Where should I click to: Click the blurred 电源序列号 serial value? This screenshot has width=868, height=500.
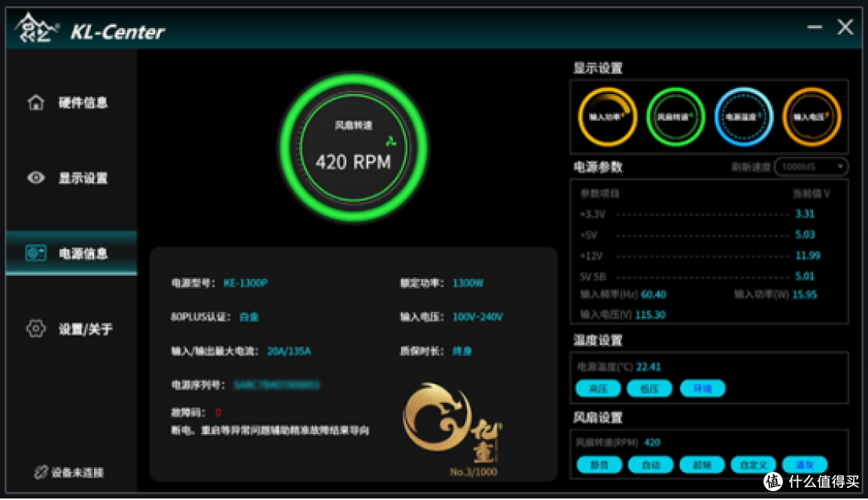[x=276, y=385]
